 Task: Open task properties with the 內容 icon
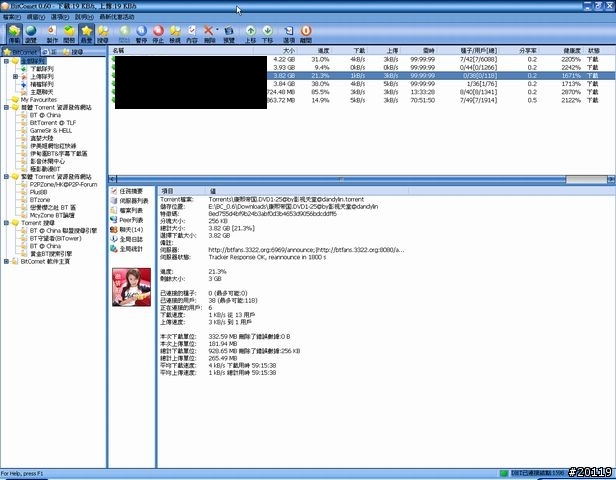(192, 34)
